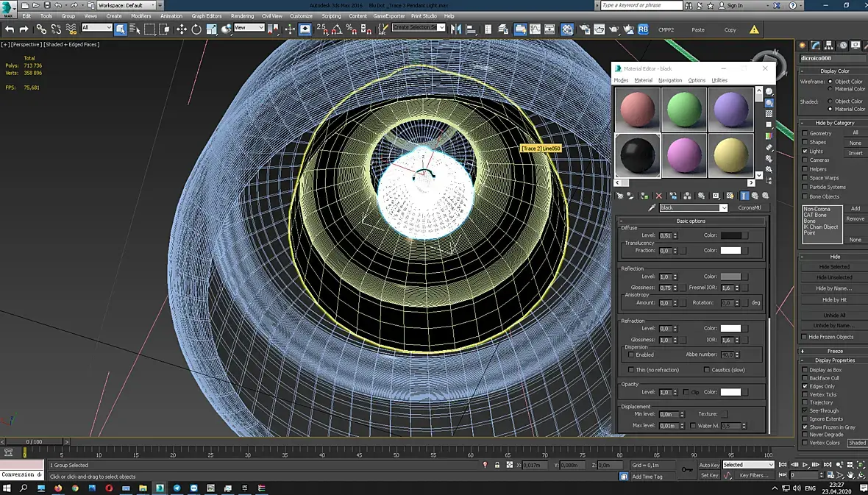Open the Modifiers menu

140,15
